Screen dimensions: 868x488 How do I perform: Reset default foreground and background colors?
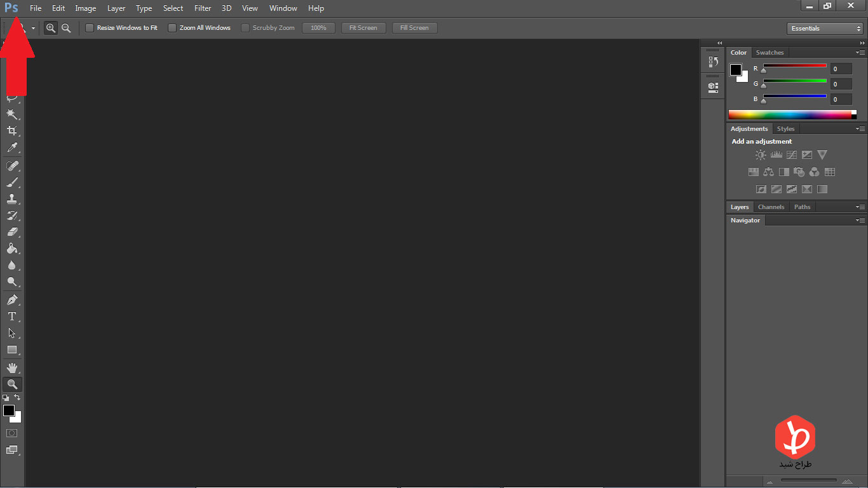tap(6, 398)
